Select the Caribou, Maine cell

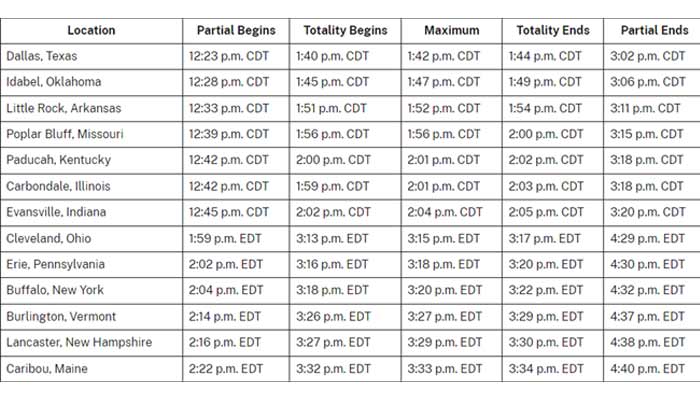coord(47,369)
